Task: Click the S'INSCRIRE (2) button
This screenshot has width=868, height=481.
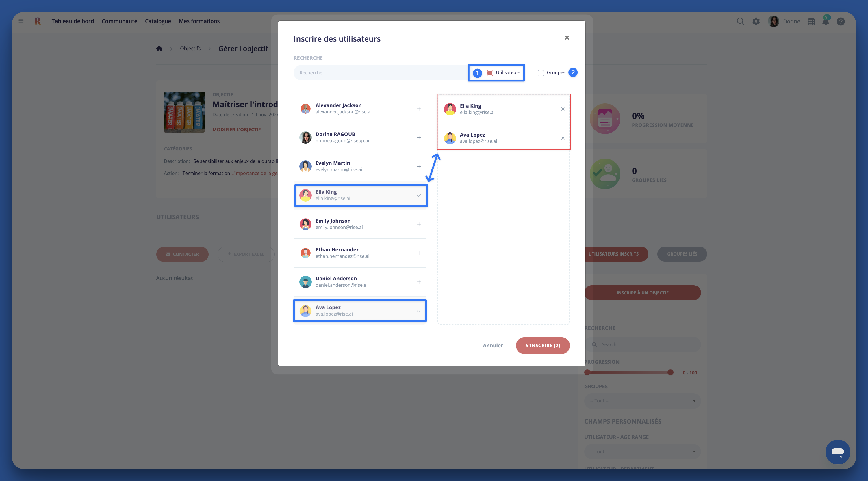Action: [543, 346]
